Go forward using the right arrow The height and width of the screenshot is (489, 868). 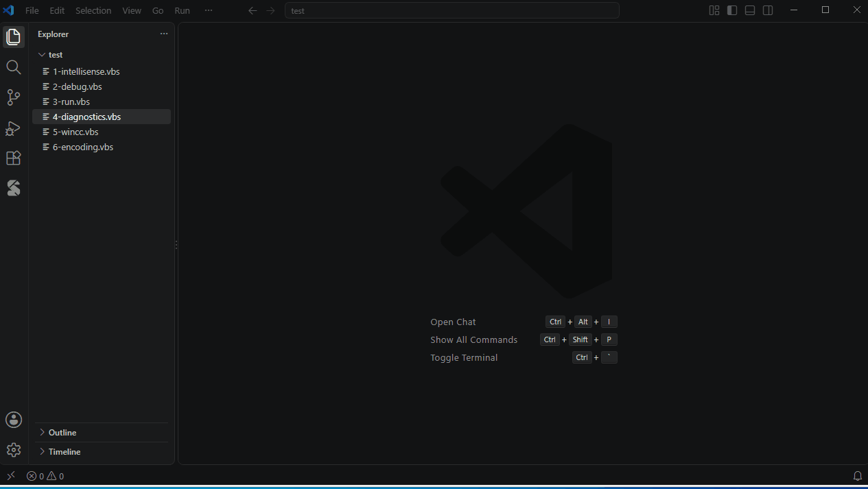270,10
